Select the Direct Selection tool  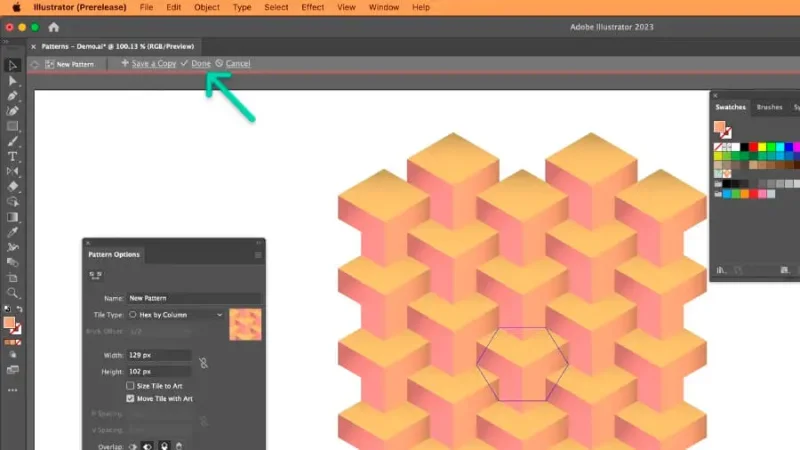12,81
